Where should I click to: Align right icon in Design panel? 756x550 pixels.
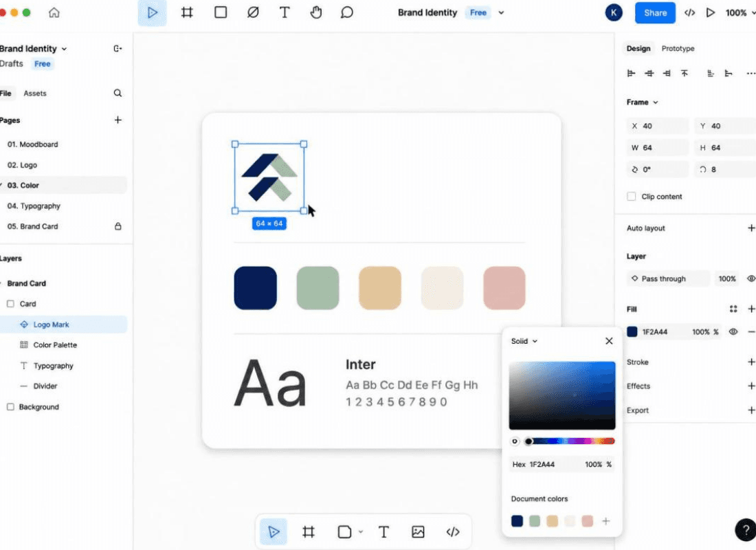(x=667, y=74)
